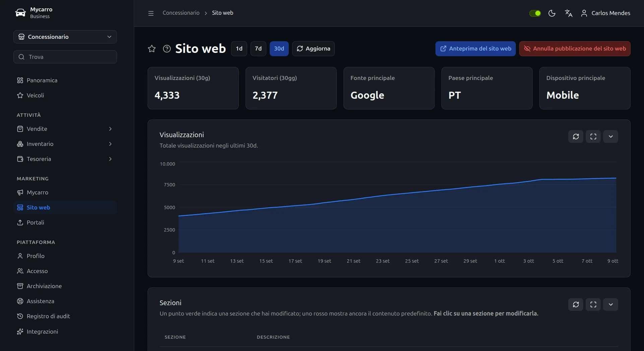
Task: Select the 1d time range
Action: point(239,49)
